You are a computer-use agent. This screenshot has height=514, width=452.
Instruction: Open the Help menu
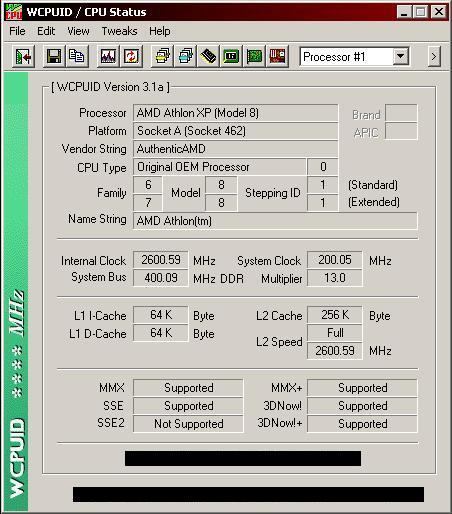point(160,31)
